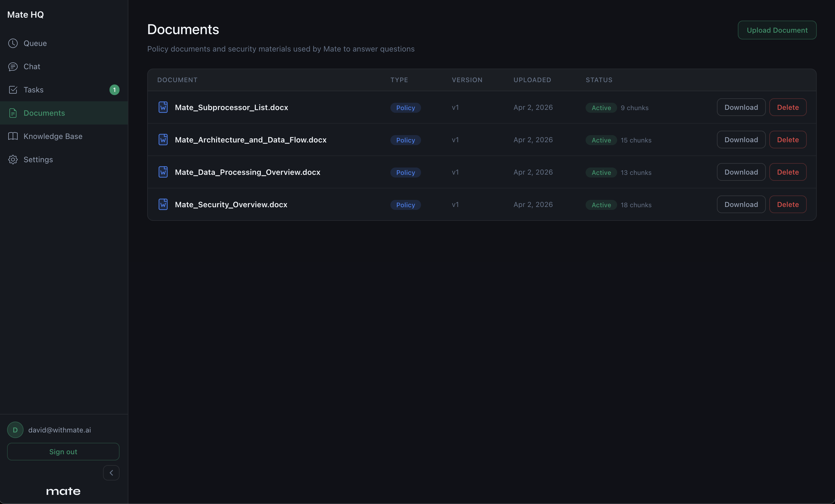Viewport: 835px width, 504px height.
Task: Click the Policy tag on the Security Overview row
Action: [406, 205]
